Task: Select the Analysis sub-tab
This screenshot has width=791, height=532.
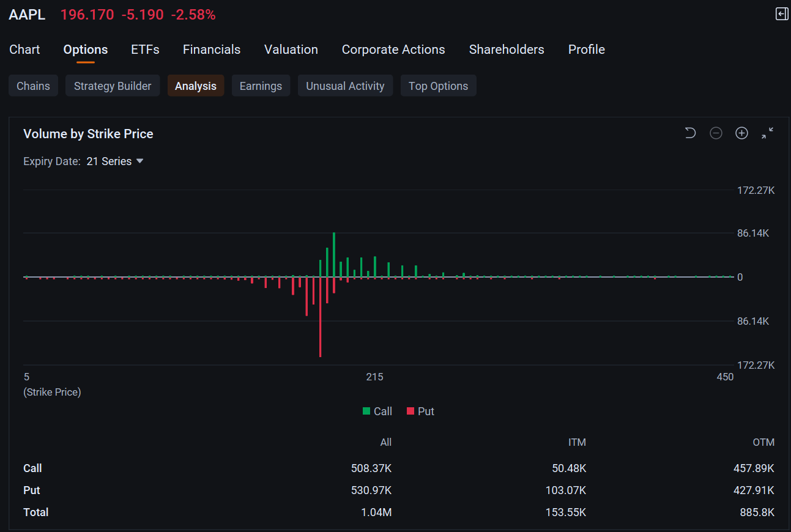Action: pos(196,86)
